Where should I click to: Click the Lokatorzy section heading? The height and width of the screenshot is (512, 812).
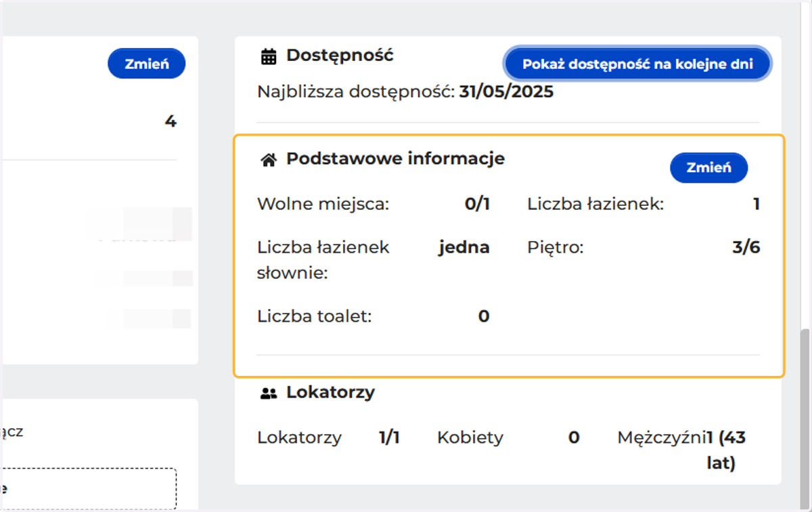[x=330, y=392]
